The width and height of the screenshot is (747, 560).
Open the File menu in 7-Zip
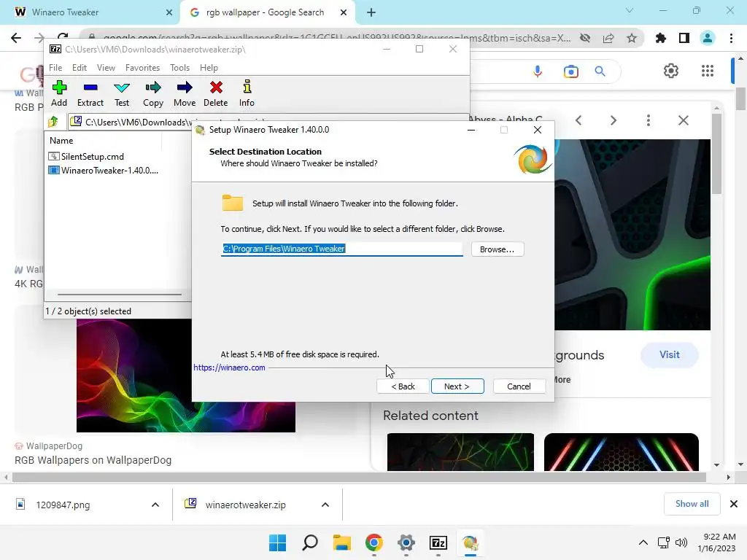pos(55,68)
